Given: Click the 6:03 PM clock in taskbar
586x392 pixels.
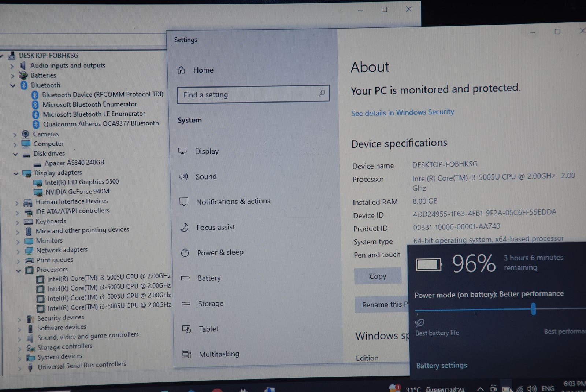Looking at the screenshot, I should coord(574,384).
